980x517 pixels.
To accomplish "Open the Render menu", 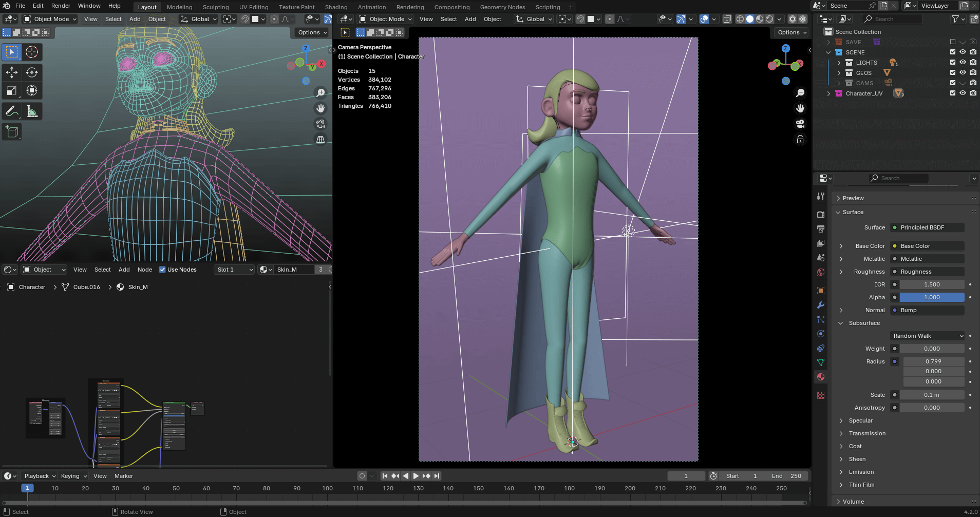I will [61, 6].
